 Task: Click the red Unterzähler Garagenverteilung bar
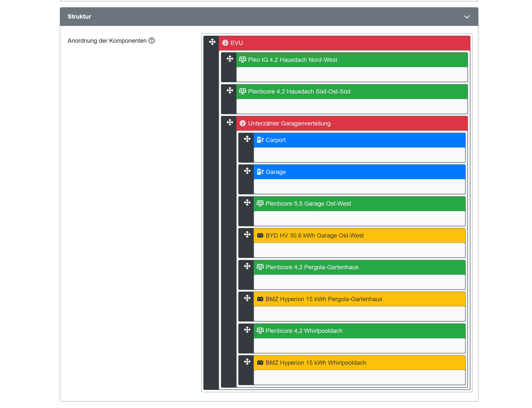tap(352, 123)
